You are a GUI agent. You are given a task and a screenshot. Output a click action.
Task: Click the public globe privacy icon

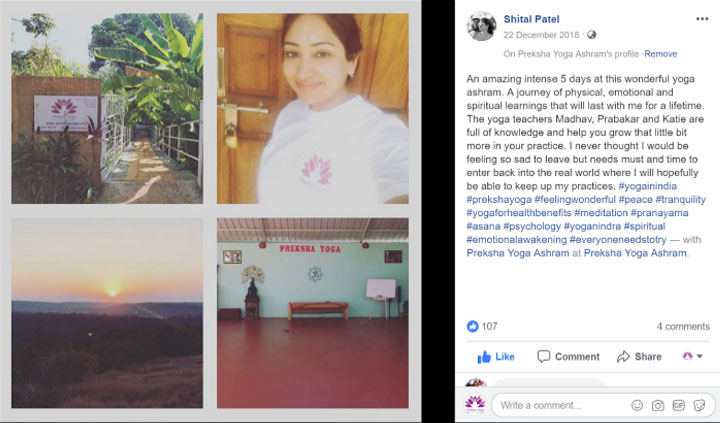pyautogui.click(x=591, y=35)
